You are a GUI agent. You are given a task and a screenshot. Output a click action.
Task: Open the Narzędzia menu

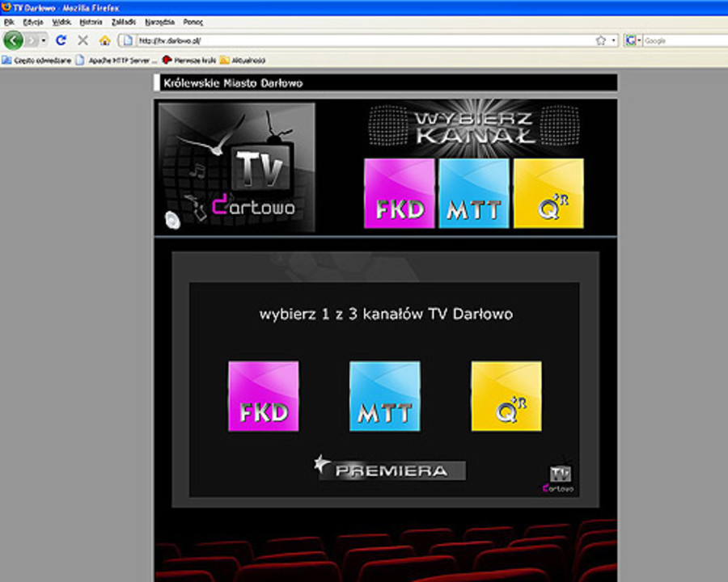(x=159, y=22)
